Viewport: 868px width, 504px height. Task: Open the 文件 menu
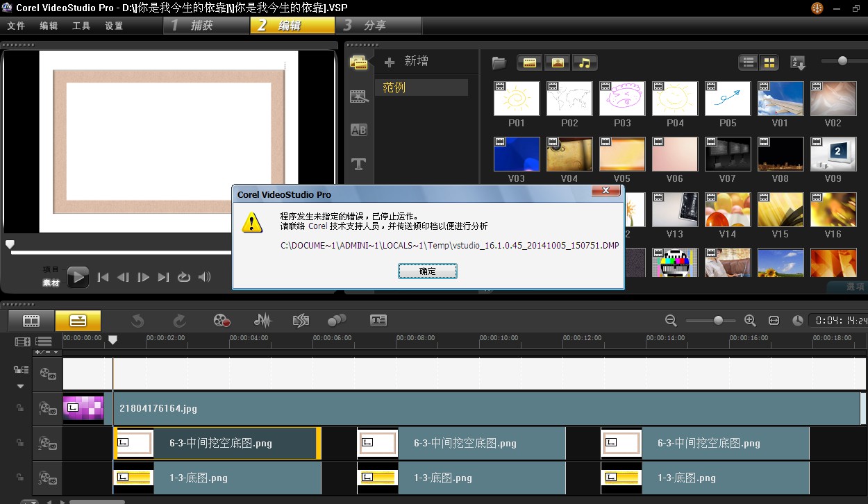click(x=16, y=26)
